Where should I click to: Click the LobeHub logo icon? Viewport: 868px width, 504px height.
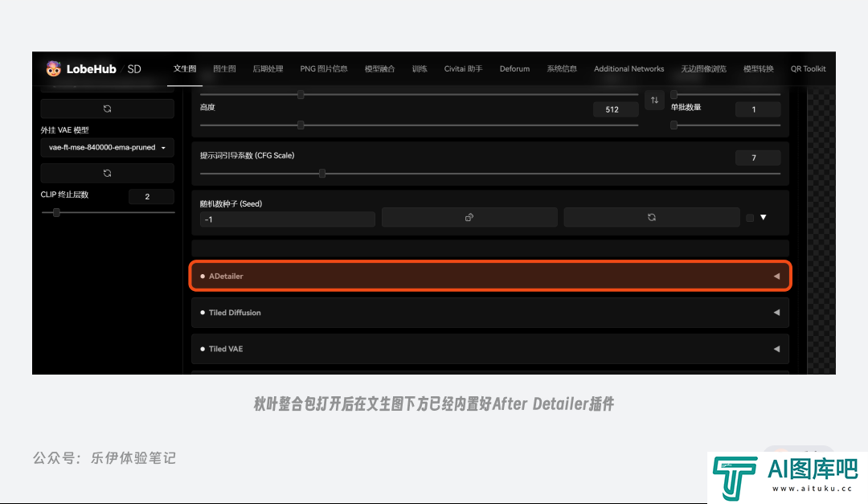[x=53, y=69]
